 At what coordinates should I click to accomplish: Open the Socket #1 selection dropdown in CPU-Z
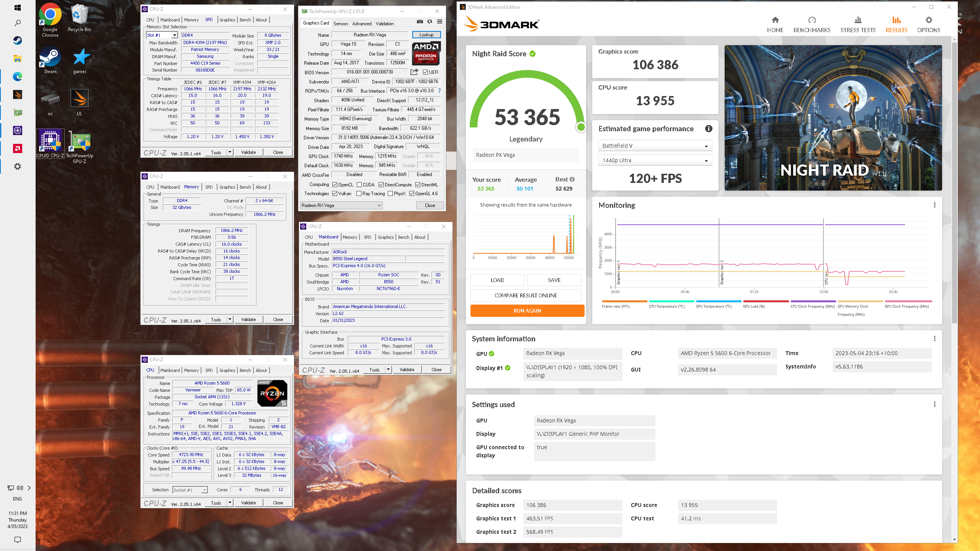point(190,490)
